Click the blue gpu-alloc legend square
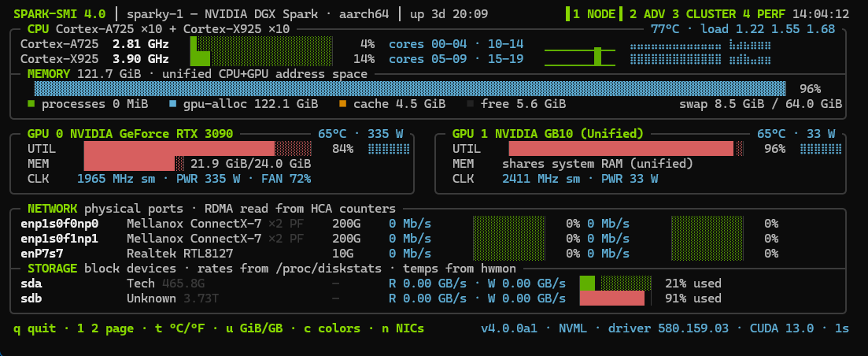The width and height of the screenshot is (868, 356). coord(173,103)
